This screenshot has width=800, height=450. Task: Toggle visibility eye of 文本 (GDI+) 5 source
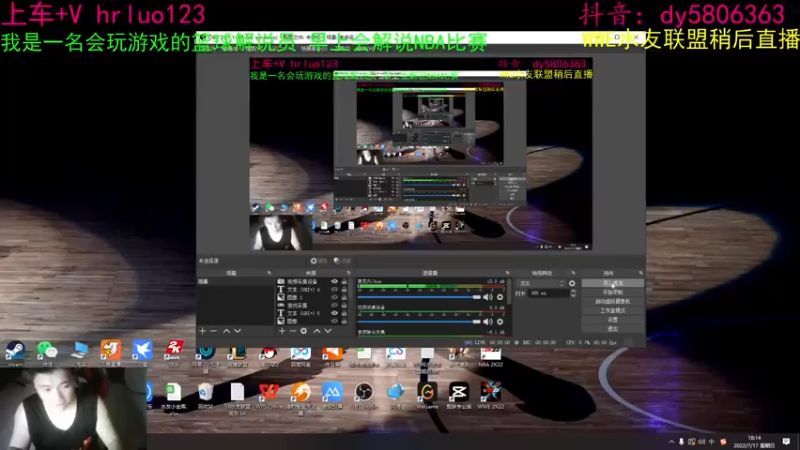[334, 313]
